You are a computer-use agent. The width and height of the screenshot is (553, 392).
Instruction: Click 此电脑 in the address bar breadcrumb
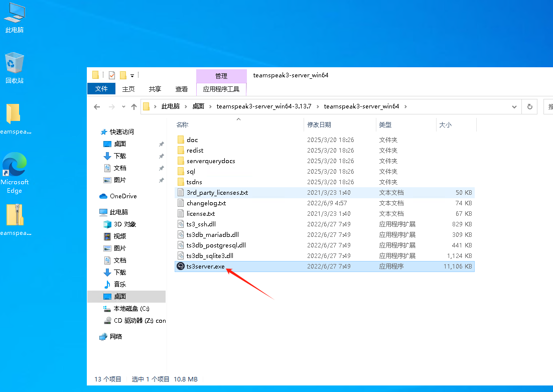[x=170, y=106]
